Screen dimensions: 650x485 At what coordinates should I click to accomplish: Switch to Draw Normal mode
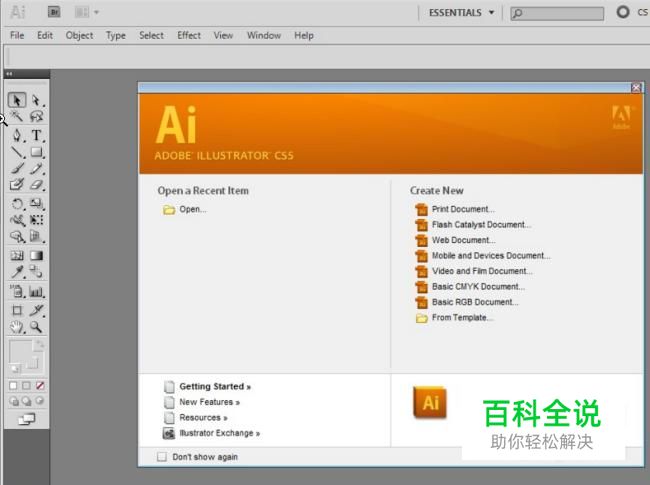click(x=14, y=401)
